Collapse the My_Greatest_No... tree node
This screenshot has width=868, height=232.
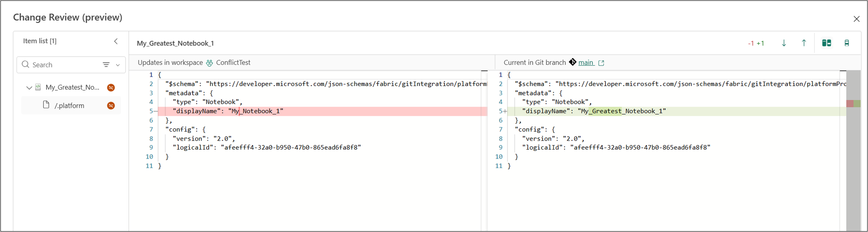pyautogui.click(x=29, y=87)
